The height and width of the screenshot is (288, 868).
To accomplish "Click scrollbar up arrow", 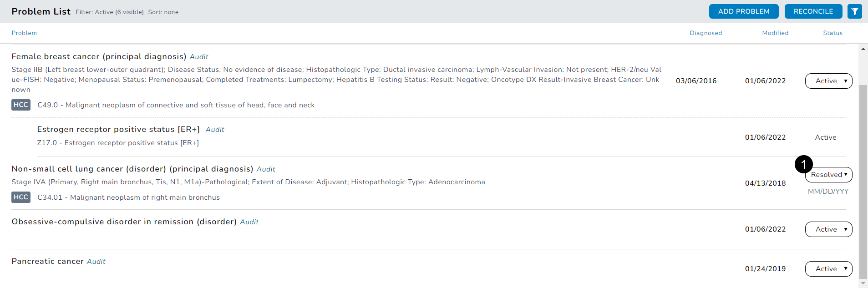I will point(863,49).
